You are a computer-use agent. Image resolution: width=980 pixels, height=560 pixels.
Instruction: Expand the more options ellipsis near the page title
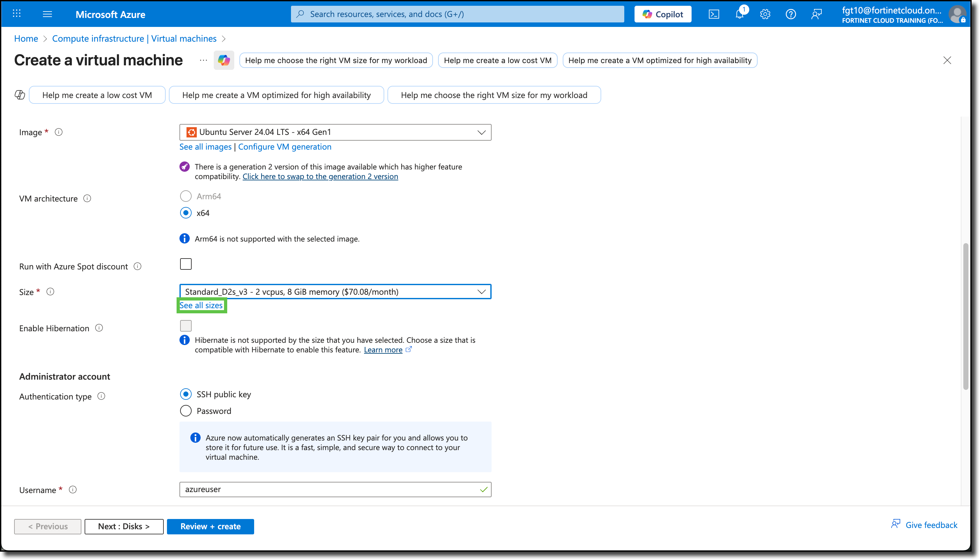[x=203, y=60]
